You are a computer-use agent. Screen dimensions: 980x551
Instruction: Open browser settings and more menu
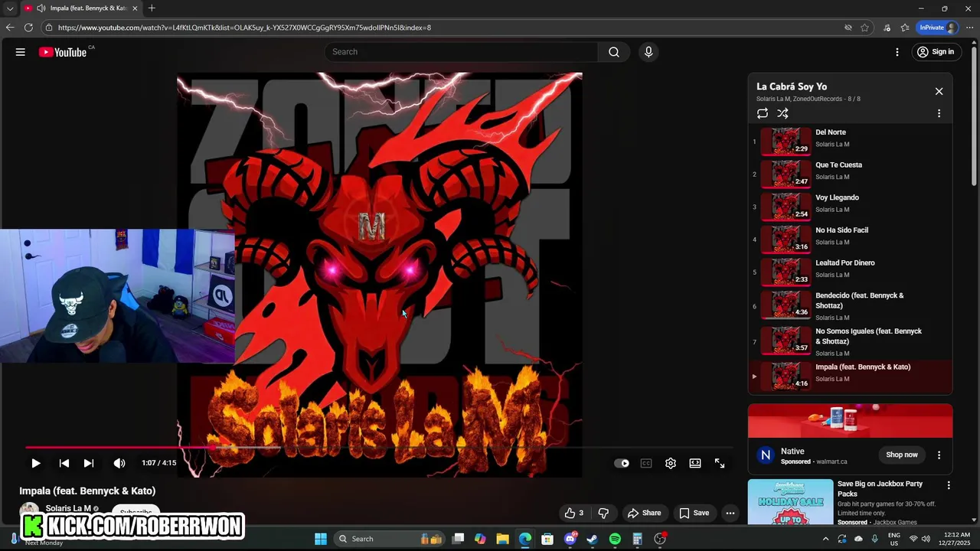click(969, 28)
